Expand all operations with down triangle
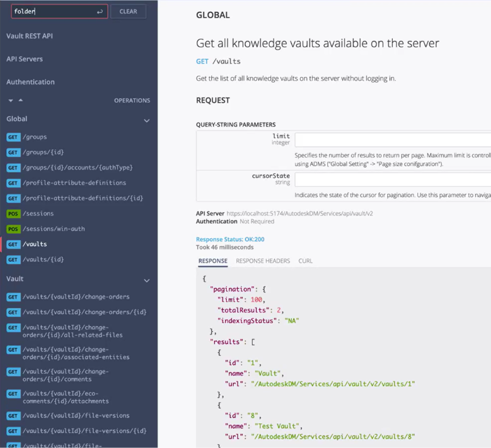This screenshot has height=448, width=491. 11,100
